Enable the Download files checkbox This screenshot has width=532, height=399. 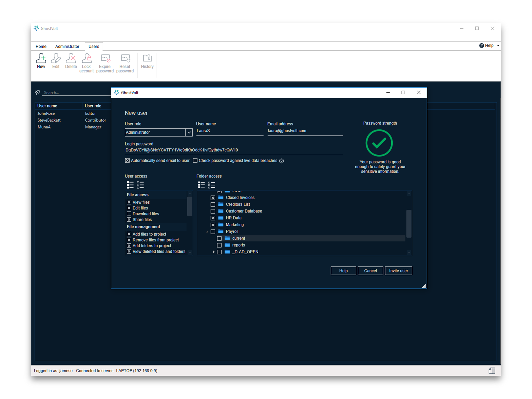pyautogui.click(x=129, y=214)
